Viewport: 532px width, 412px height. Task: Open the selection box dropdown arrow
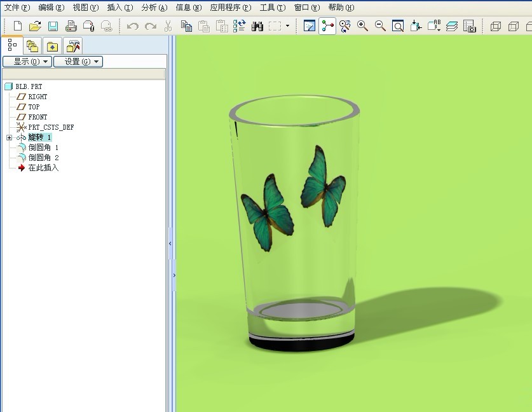coord(288,25)
